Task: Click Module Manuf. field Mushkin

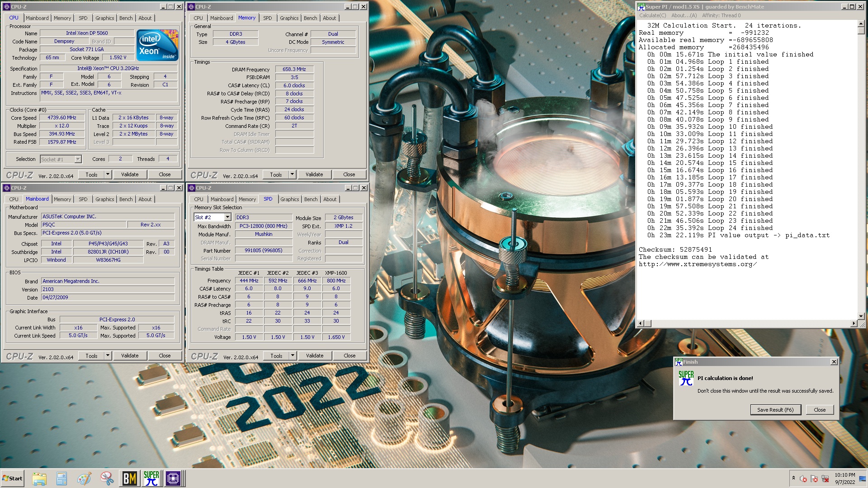Action: pyautogui.click(x=264, y=234)
